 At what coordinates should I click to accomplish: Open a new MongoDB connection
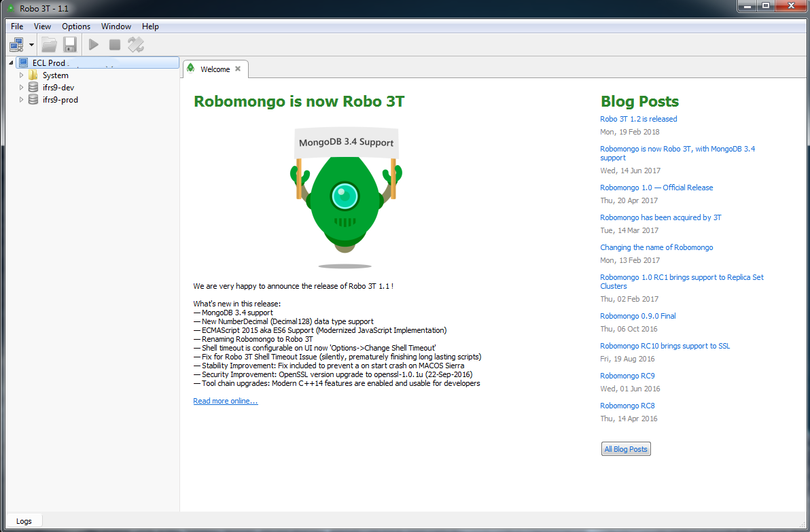15,44
